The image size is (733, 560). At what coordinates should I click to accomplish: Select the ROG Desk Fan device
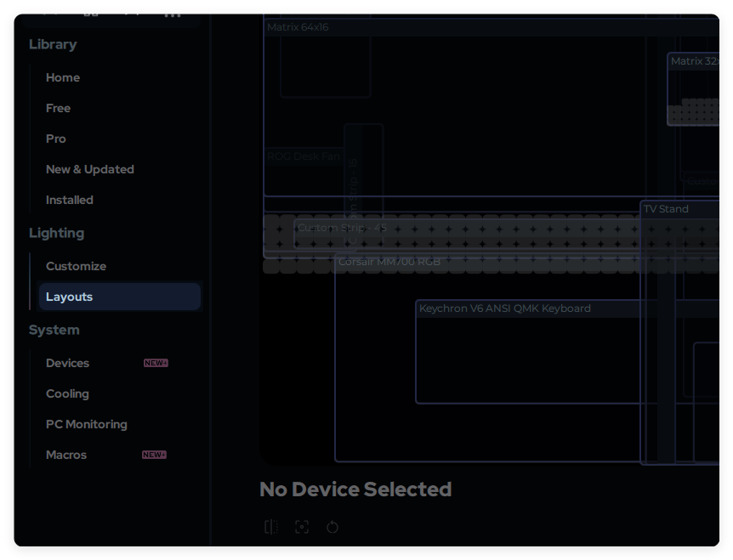tap(303, 156)
